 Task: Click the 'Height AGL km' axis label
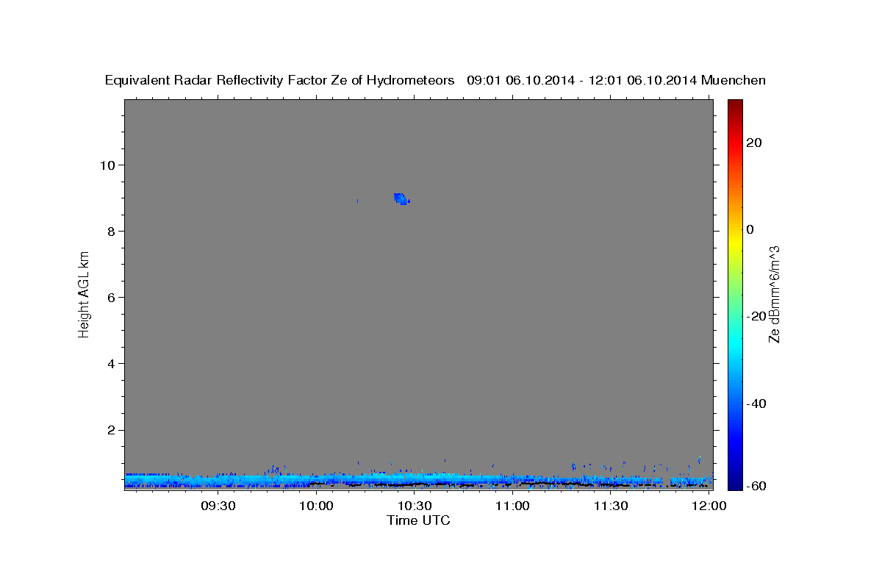[85, 293]
